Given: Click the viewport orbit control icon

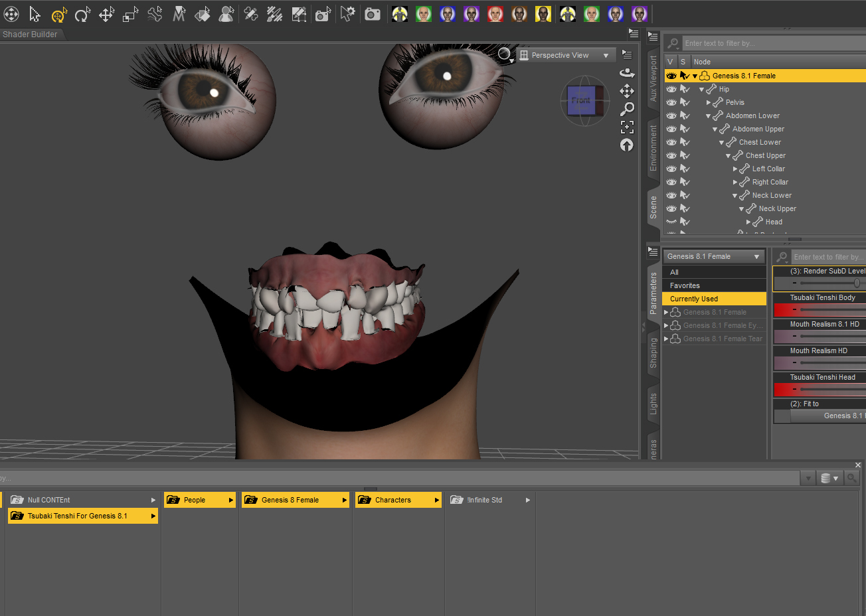Looking at the screenshot, I should point(627,72).
